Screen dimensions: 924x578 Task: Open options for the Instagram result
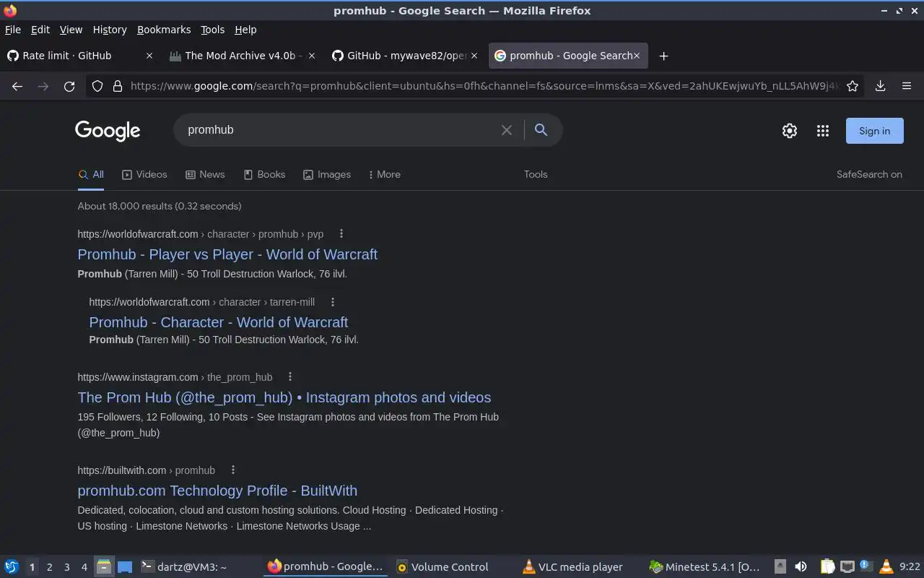pyautogui.click(x=290, y=377)
